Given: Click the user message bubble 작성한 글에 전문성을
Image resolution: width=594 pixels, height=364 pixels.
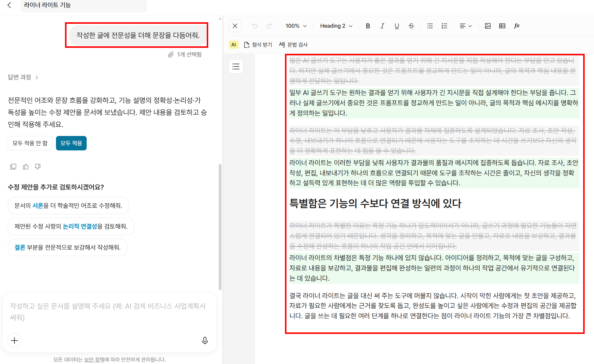Looking at the screenshot, I should (138, 35).
